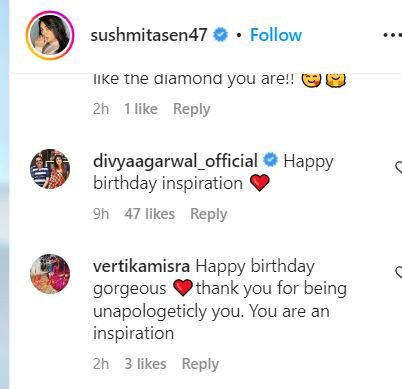Image resolution: width=402 pixels, height=389 pixels.
Task: Show the 3 likes on vertikamisra's comment
Action: click(x=145, y=364)
